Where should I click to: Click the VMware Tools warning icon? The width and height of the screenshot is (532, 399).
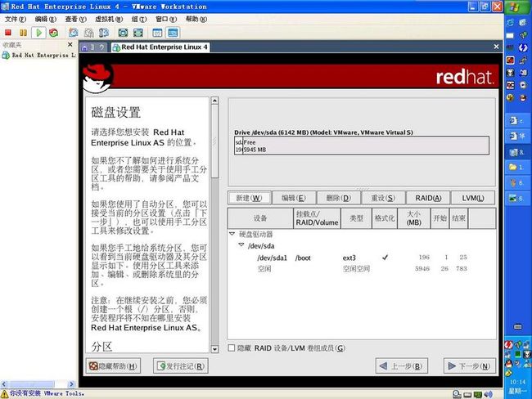[x=4, y=393]
